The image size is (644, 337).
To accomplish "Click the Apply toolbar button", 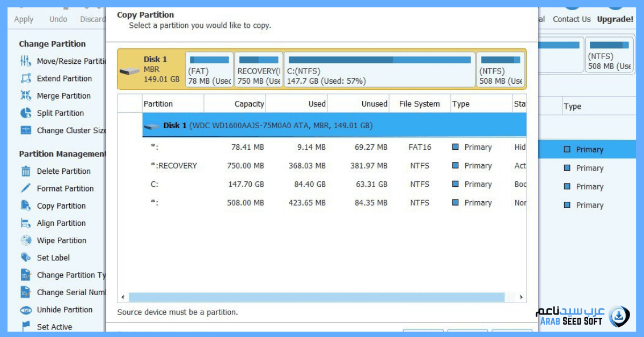I will click(24, 19).
